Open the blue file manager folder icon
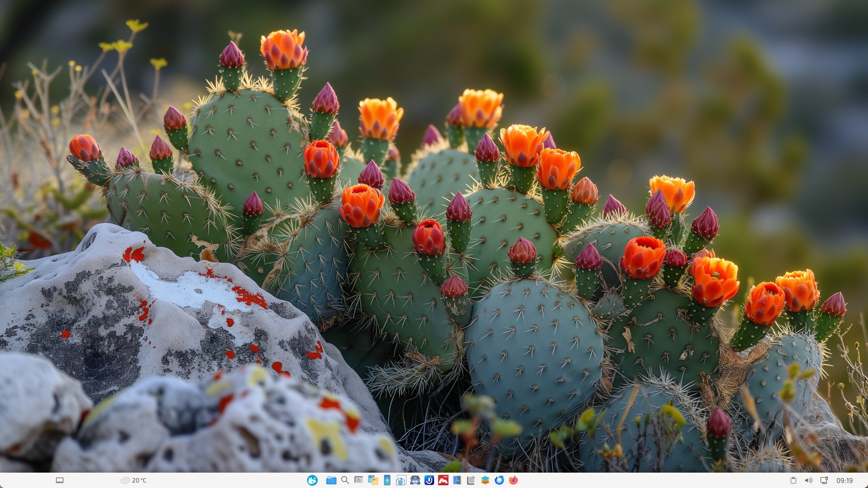Viewport: 868px width, 488px height. [x=331, y=480]
